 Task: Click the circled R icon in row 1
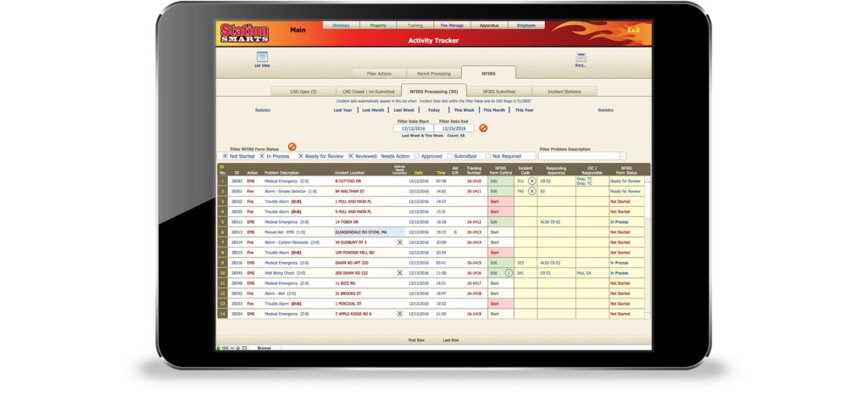(x=532, y=181)
